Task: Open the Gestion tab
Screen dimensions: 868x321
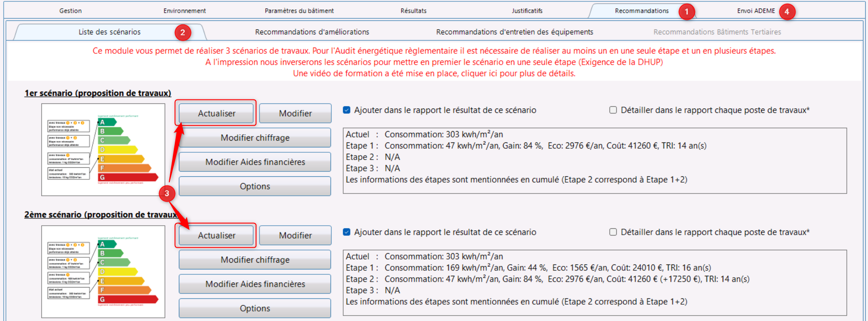Action: [71, 11]
